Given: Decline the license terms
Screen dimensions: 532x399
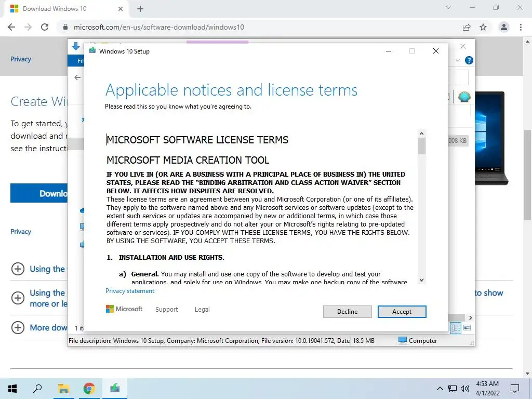Looking at the screenshot, I should 347,312.
